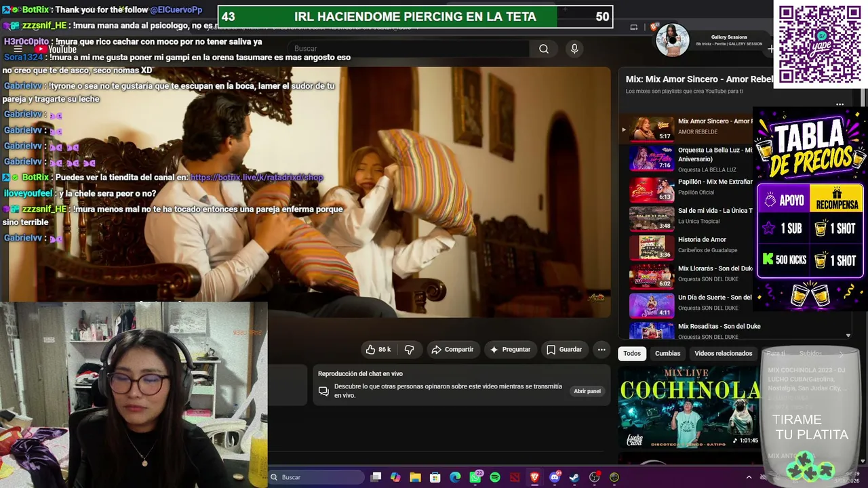Show hidden system tray icons chevron
Viewport: 868px width, 488px height.
pos(749,477)
